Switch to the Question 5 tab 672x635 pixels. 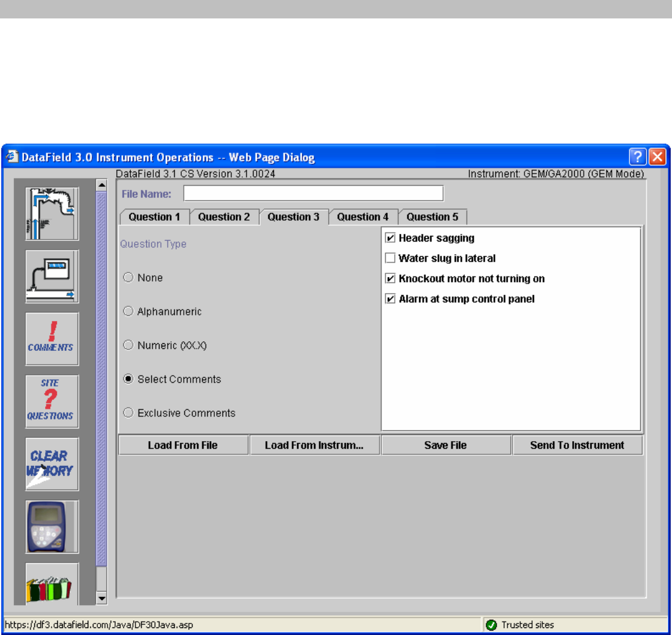(432, 217)
